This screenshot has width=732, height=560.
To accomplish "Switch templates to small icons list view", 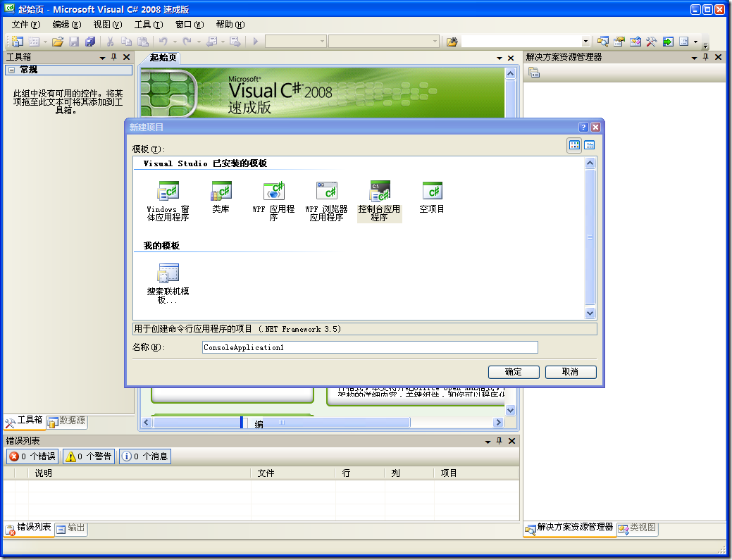I will coord(589,145).
